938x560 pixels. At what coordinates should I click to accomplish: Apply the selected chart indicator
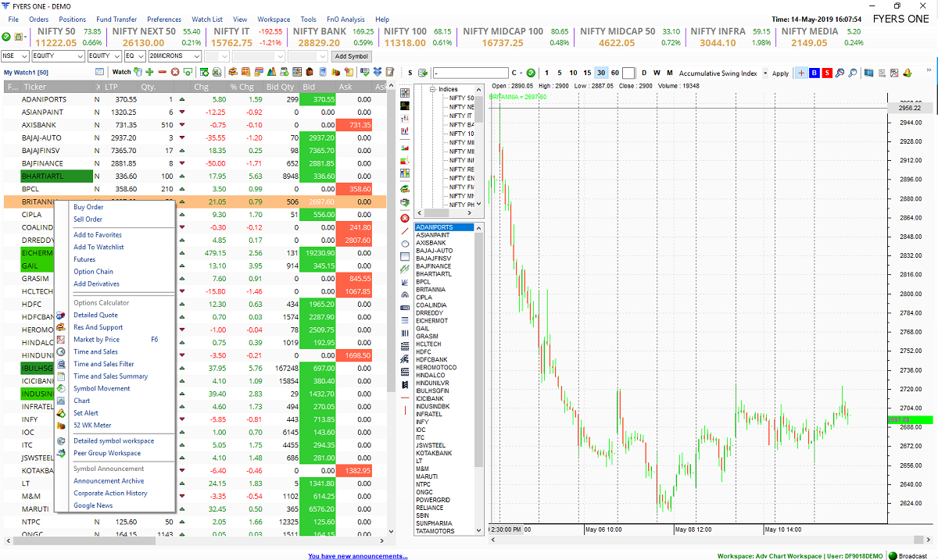[780, 73]
